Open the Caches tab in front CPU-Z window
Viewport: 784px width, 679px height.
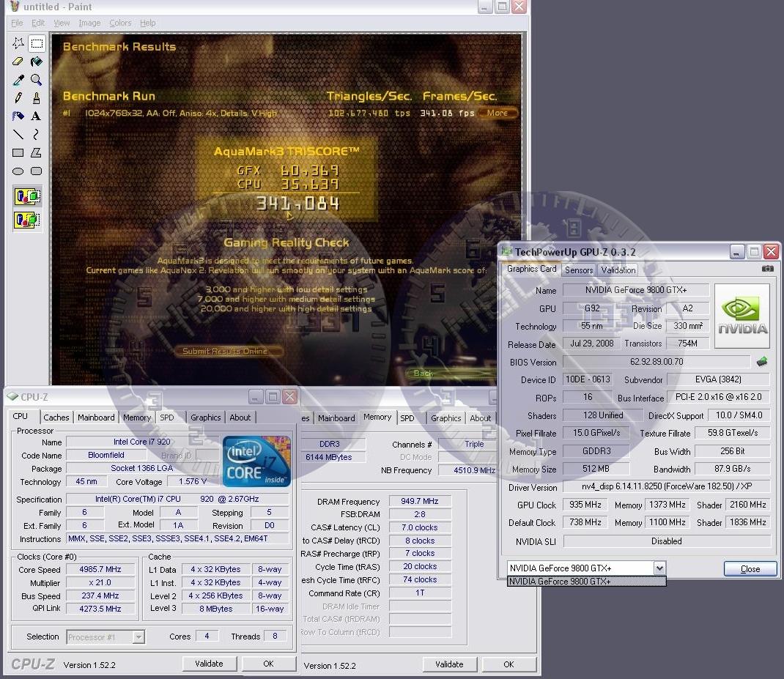pyautogui.click(x=56, y=418)
